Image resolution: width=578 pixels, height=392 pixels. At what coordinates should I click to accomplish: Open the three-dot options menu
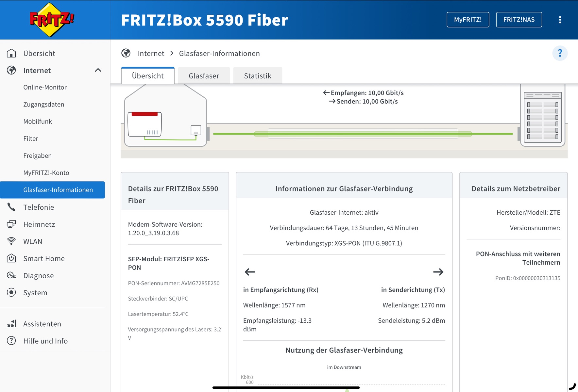[560, 20]
